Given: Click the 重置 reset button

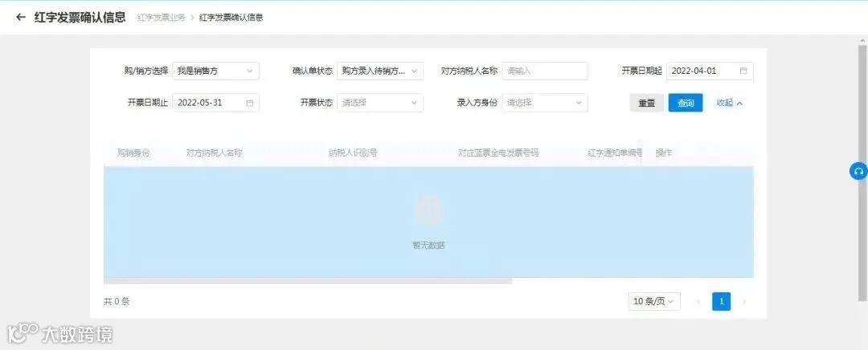Looking at the screenshot, I should click(x=646, y=103).
